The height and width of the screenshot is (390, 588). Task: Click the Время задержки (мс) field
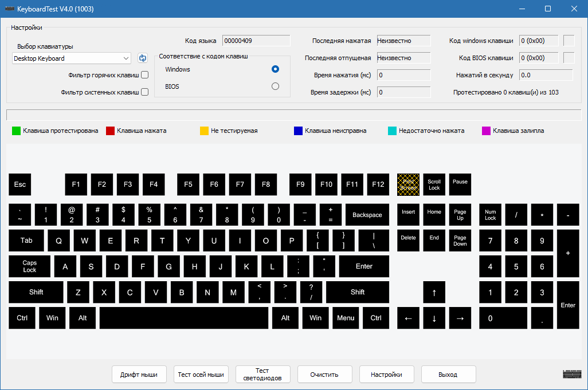coord(403,92)
